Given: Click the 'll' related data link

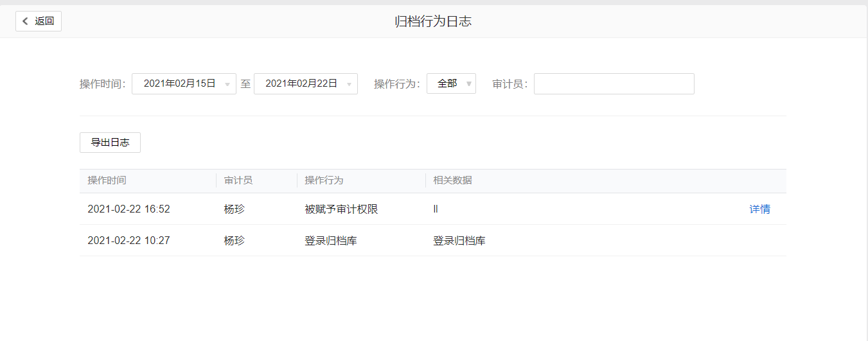Looking at the screenshot, I should (x=436, y=209).
